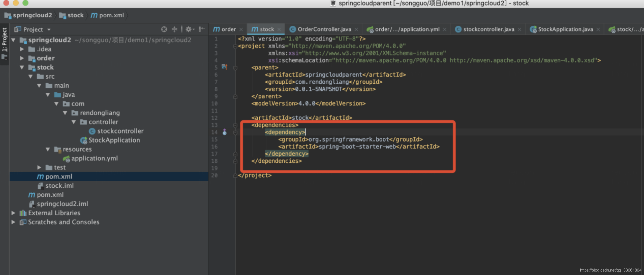The image size is (644, 275).
Task: Open the Project view dropdown
Action: click(49, 30)
